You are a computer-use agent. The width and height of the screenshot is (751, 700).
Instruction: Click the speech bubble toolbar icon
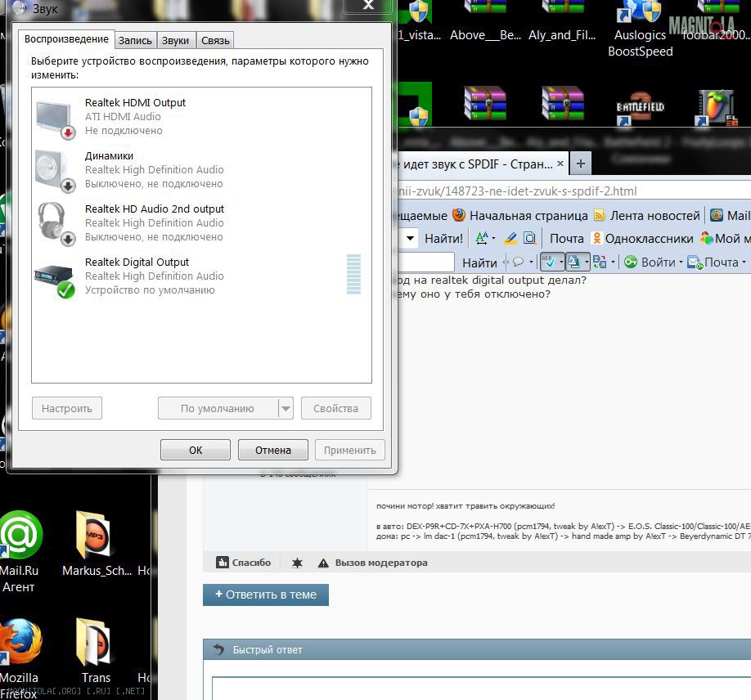point(518,262)
